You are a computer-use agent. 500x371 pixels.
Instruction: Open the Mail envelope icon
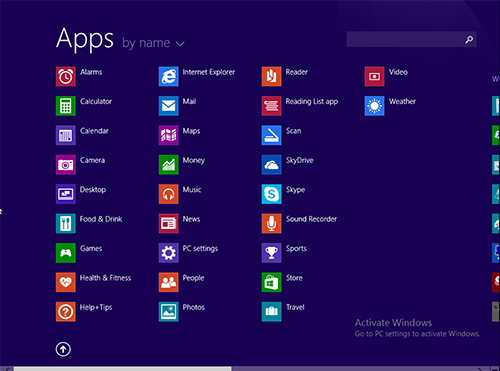click(168, 106)
